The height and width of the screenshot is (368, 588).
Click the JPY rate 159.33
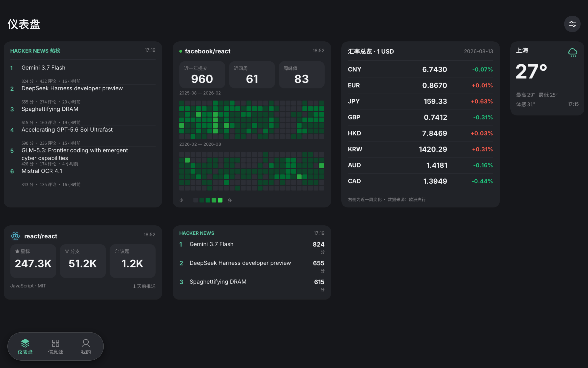tap(435, 101)
